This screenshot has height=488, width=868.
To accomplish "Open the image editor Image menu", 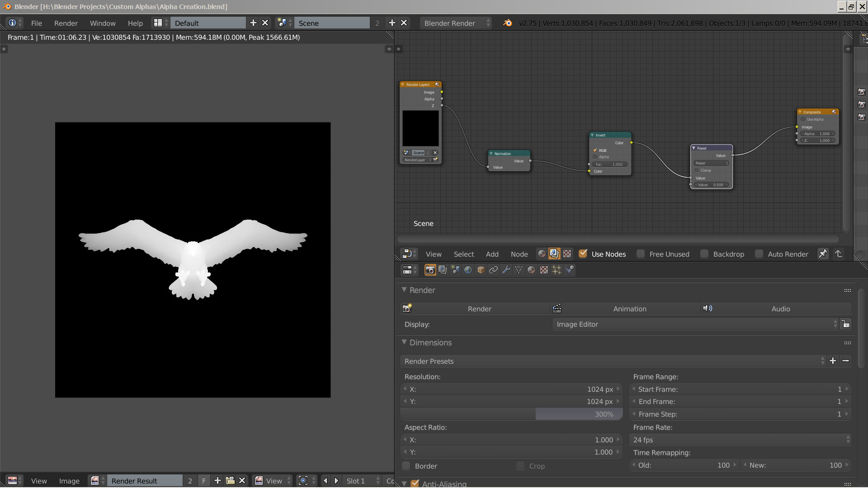I will (69, 481).
